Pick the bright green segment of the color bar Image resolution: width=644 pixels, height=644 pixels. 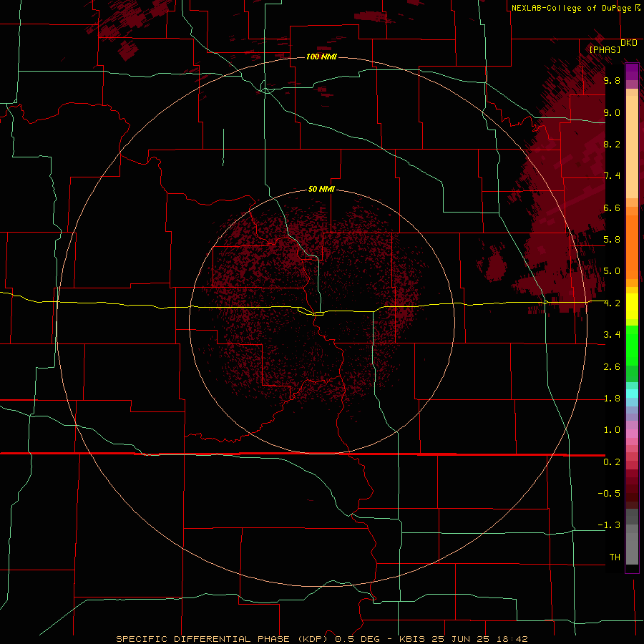tap(632, 346)
